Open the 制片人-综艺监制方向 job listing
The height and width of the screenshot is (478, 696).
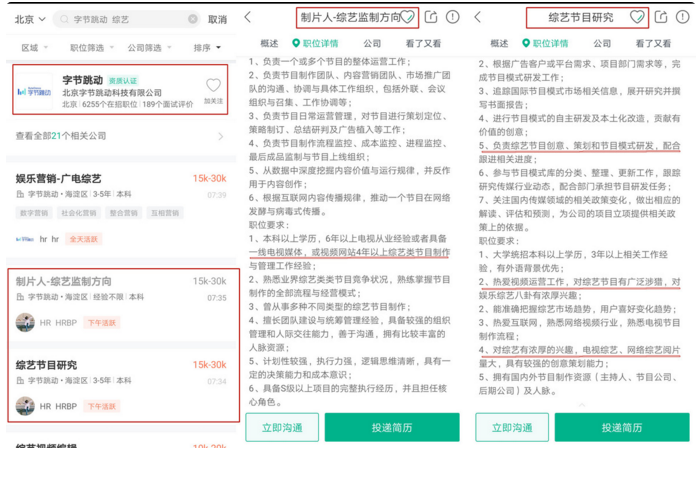(x=123, y=306)
